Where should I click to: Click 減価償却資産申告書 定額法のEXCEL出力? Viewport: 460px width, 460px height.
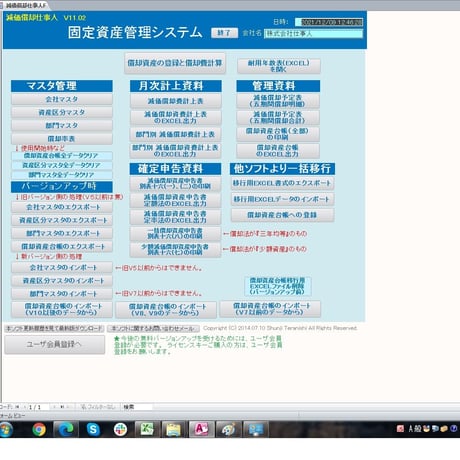(x=175, y=200)
